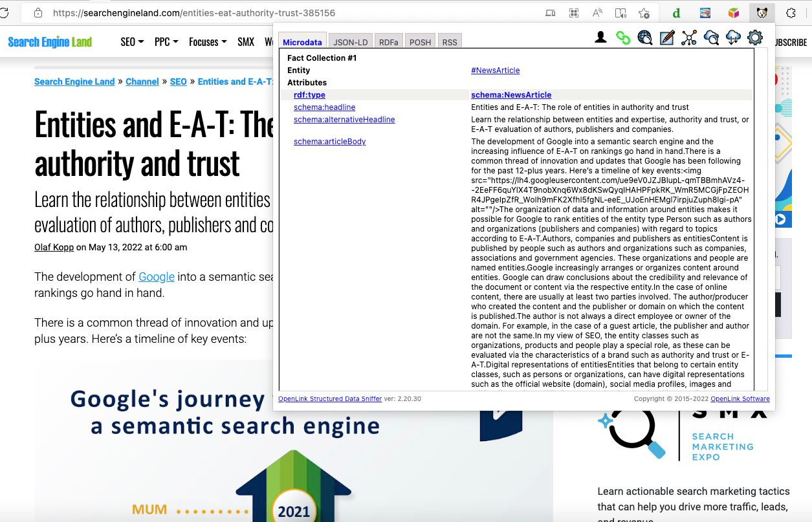
Task: Open the OpenLink Structured Data Sniffer link
Action: (x=330, y=399)
